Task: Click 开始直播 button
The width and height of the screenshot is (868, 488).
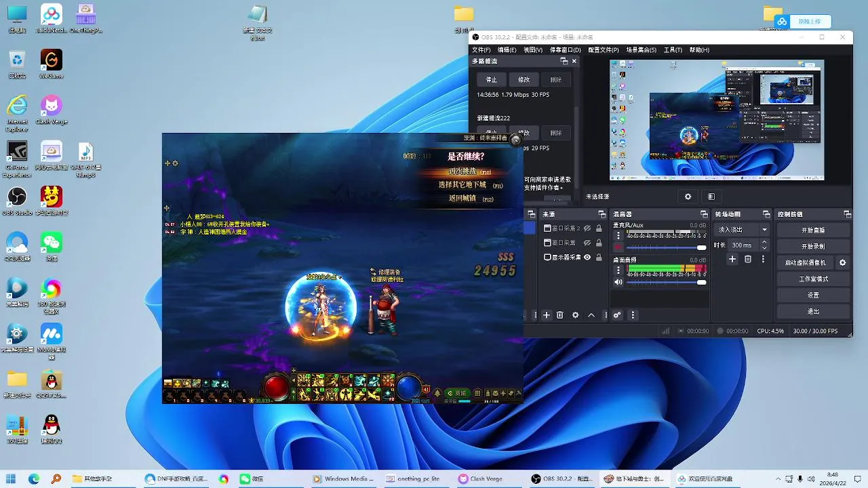Action: point(813,230)
